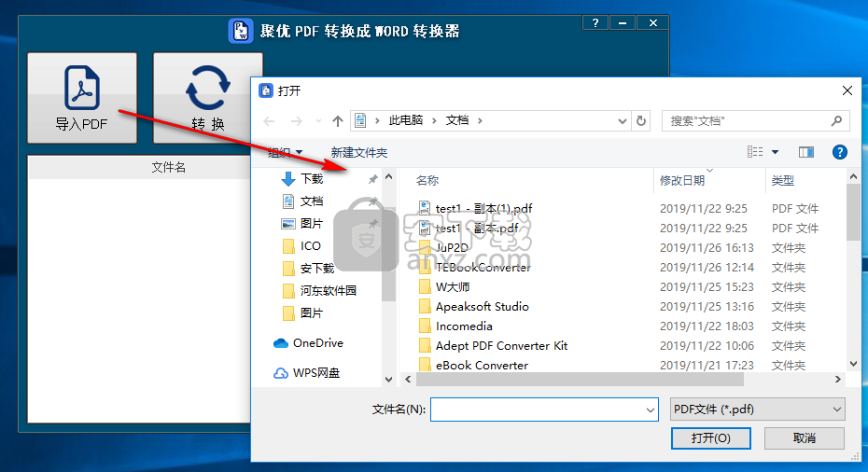Select the ICO folder in navigation pane
Viewport: 868px width, 472px height.
coord(311,245)
